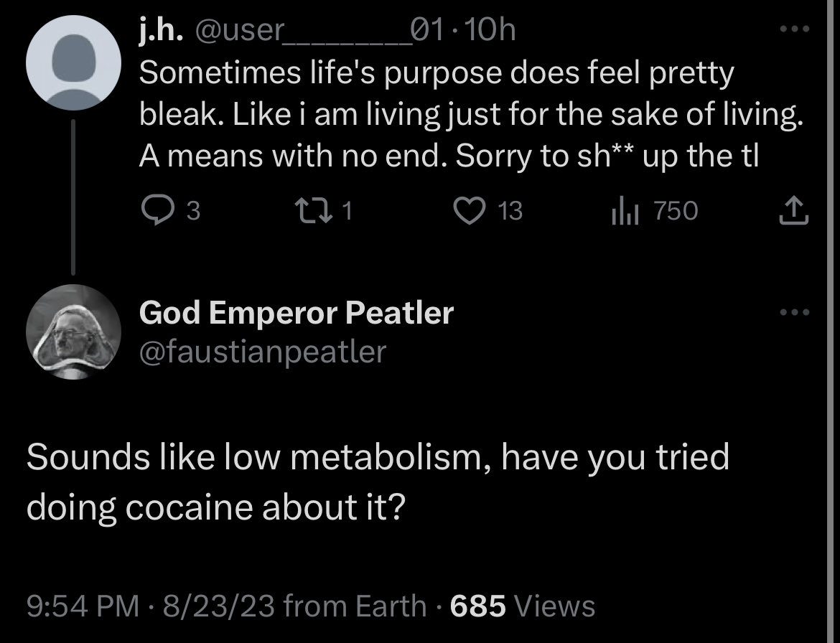Visit the @faustianpeatler handle
840x643 pixels.
[263, 351]
